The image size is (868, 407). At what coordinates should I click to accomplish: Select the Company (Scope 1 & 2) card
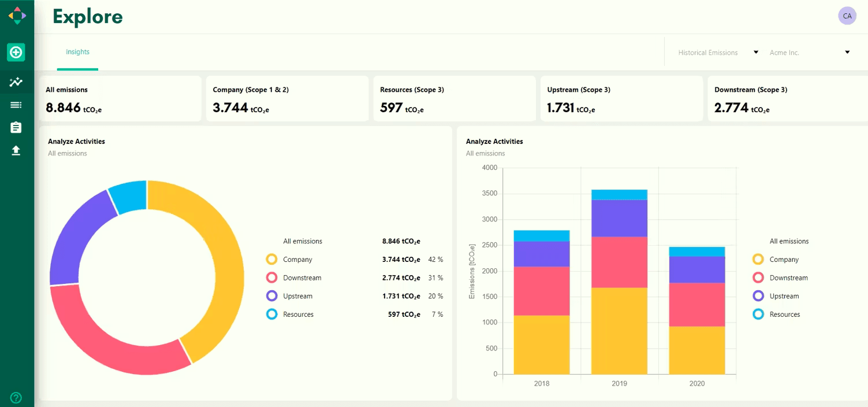(287, 99)
